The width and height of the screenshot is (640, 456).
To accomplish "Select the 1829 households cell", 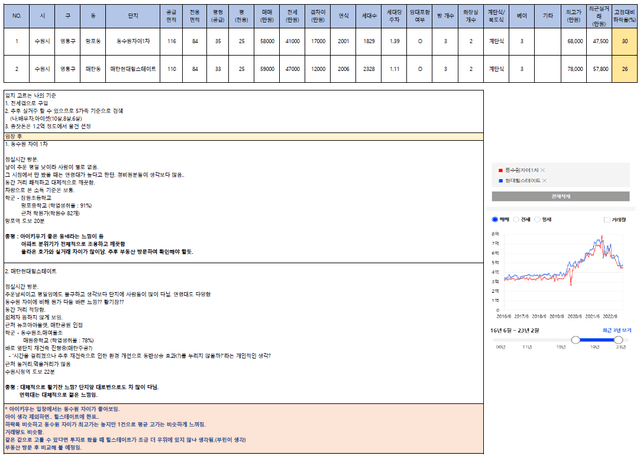I will pos(369,42).
